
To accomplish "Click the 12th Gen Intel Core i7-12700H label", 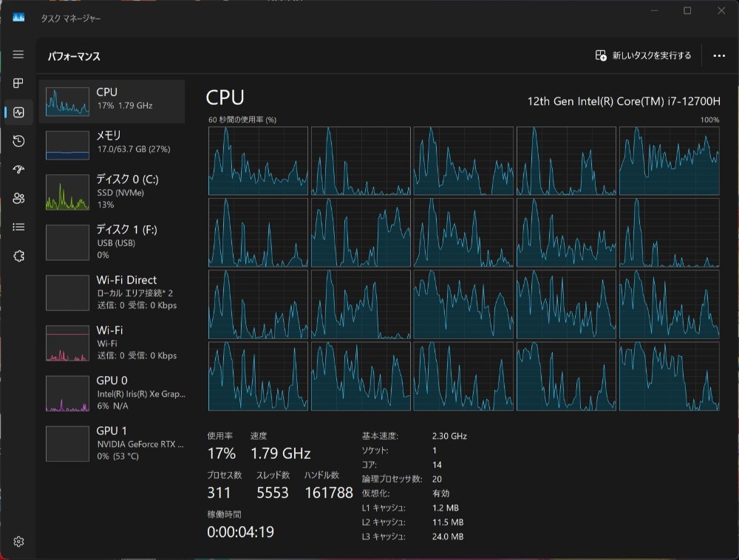I will click(x=624, y=101).
